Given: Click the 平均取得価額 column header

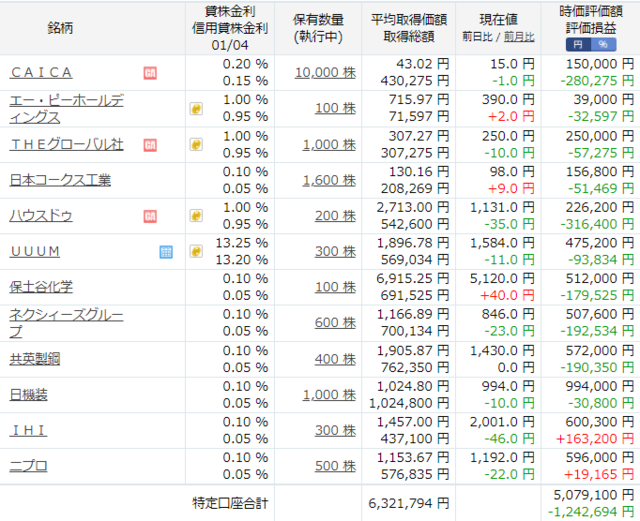Looking at the screenshot, I should coord(409,20).
